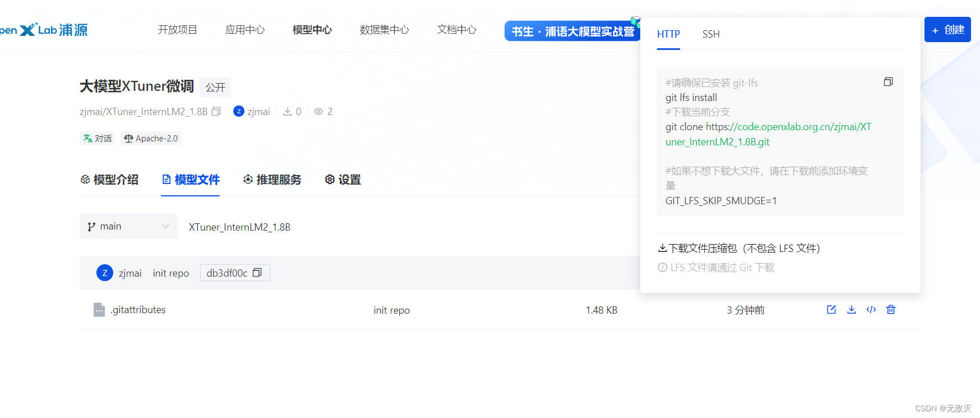Click the zjmai author name in the commit row

[x=130, y=273]
